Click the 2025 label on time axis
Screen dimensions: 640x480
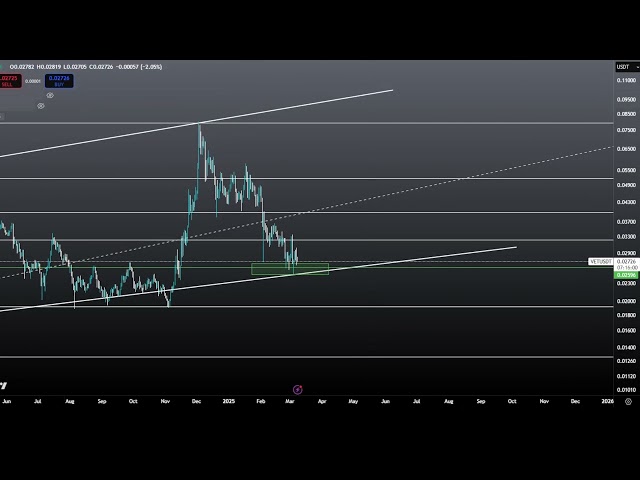(x=229, y=401)
